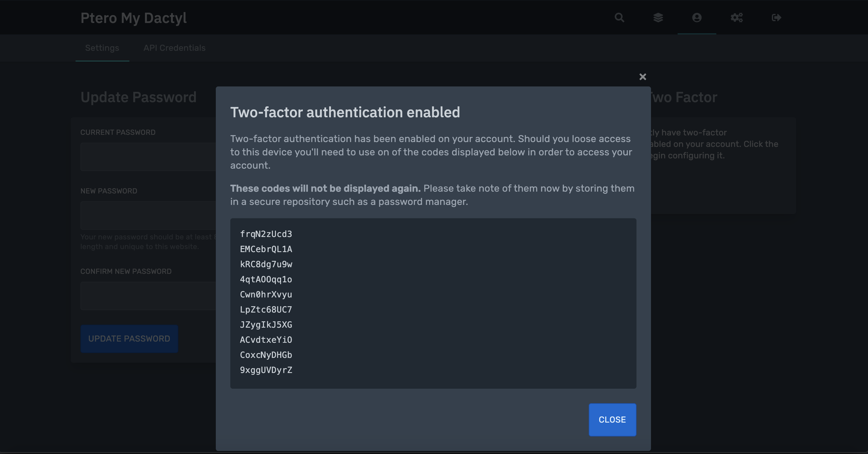Select recovery code 9xggUVDyrZ
The height and width of the screenshot is (454, 868).
tap(266, 370)
